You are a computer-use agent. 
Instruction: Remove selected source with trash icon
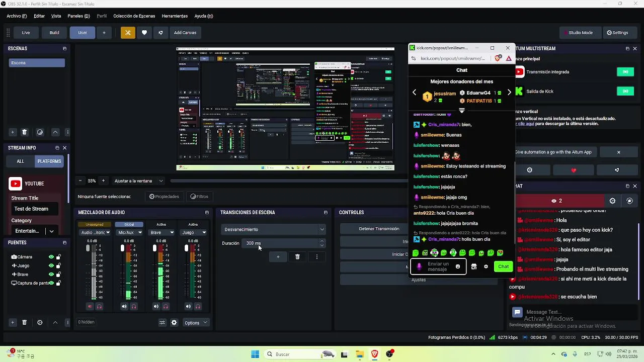click(x=24, y=322)
